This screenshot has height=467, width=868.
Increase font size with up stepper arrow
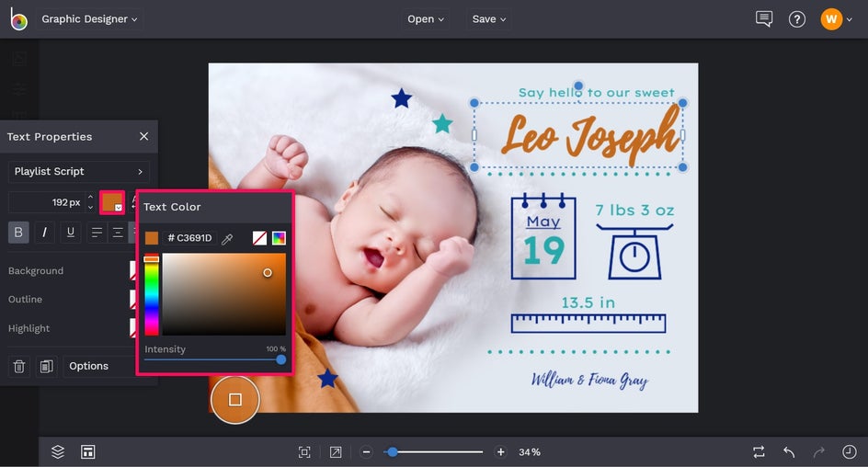coord(90,197)
